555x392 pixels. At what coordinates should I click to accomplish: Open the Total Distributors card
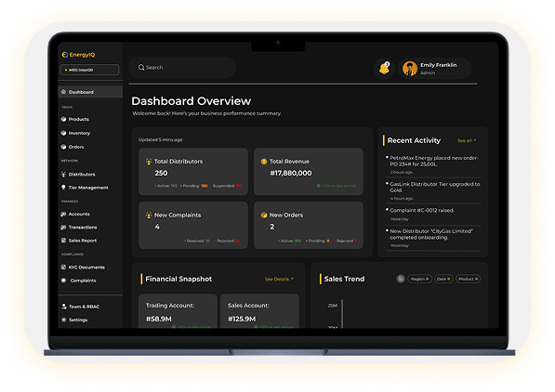click(193, 172)
